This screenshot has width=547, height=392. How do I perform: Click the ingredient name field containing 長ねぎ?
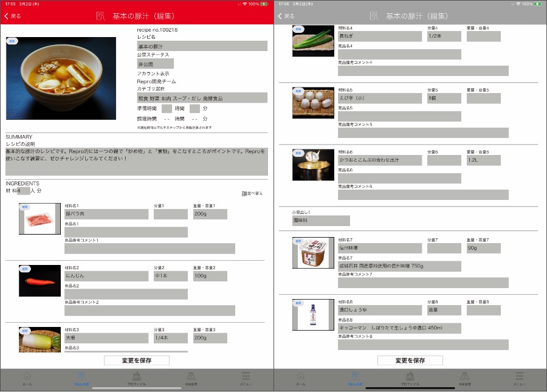click(379, 36)
